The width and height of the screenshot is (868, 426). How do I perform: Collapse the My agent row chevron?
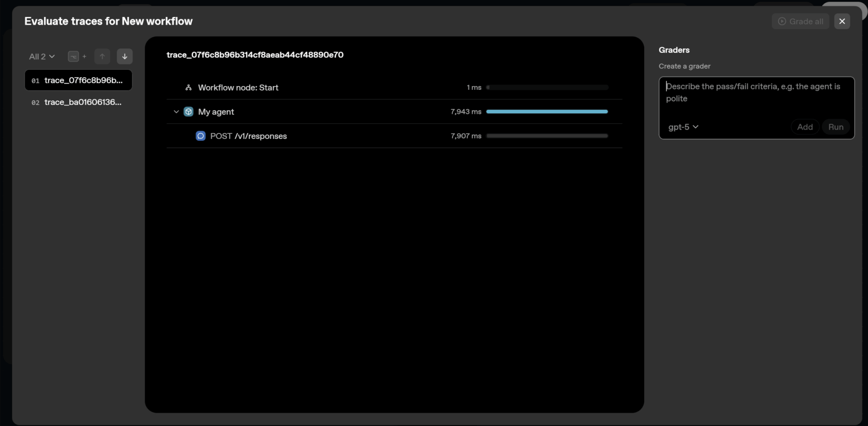[176, 112]
